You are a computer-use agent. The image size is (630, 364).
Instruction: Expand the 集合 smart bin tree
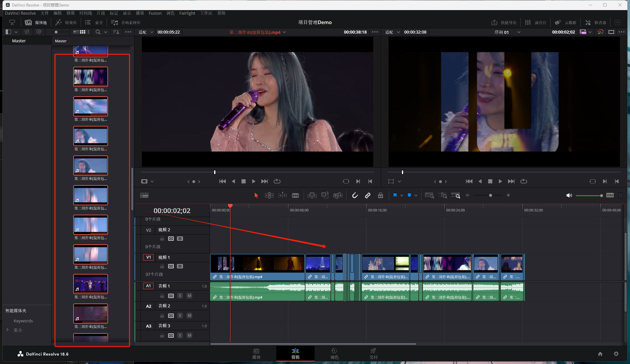pos(7,330)
